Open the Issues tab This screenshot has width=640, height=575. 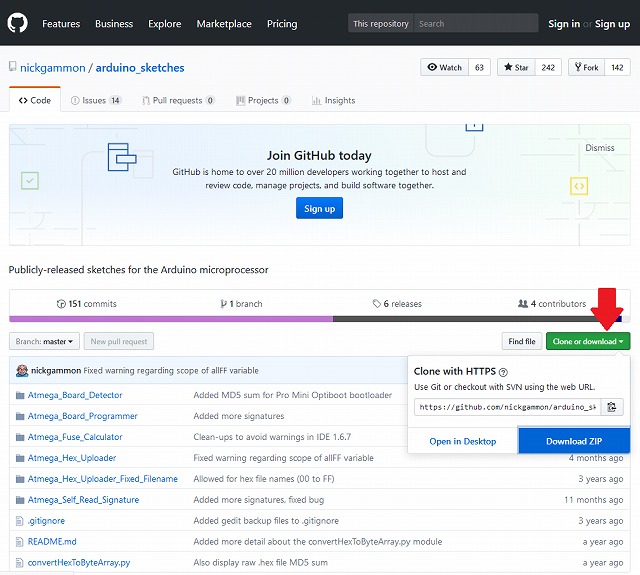(96, 100)
